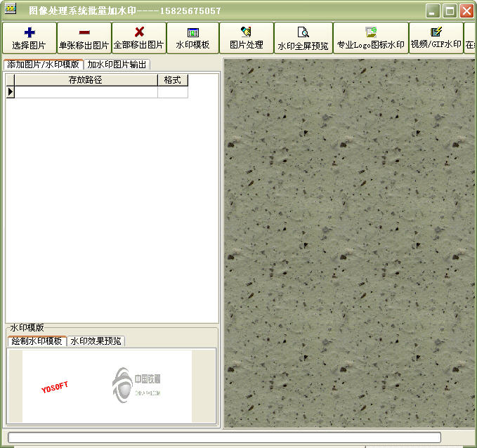This screenshot has width=477, height=448.
Task: Click the progress bar at the bottom
Action: pos(224,437)
